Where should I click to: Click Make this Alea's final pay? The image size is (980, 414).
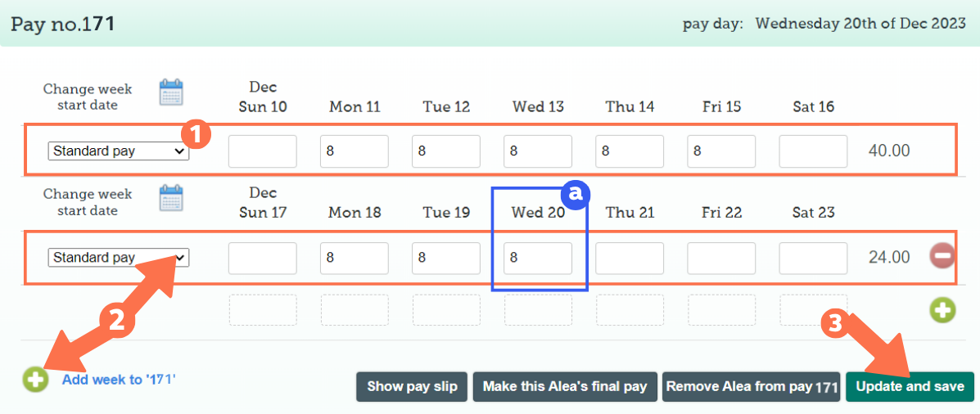click(565, 387)
